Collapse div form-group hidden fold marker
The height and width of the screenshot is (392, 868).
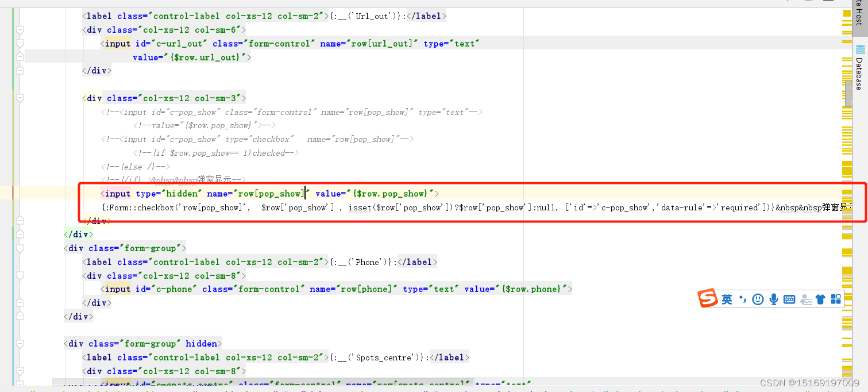tap(20, 344)
